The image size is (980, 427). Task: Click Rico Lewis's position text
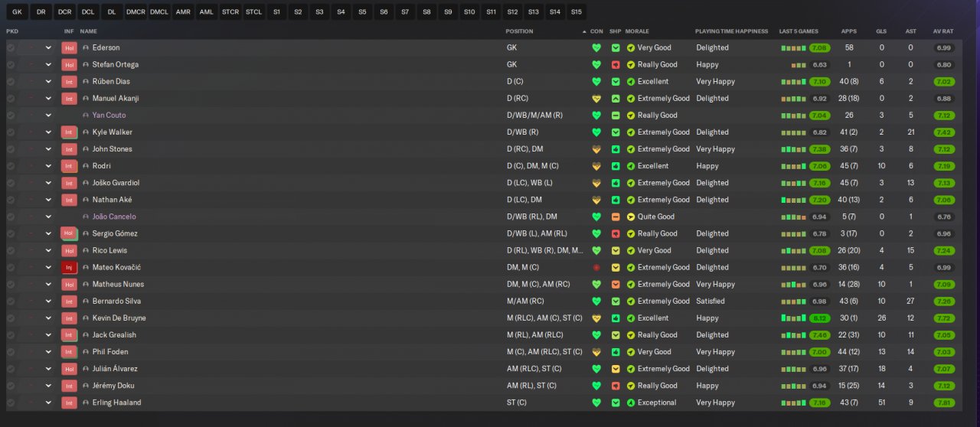coord(544,250)
